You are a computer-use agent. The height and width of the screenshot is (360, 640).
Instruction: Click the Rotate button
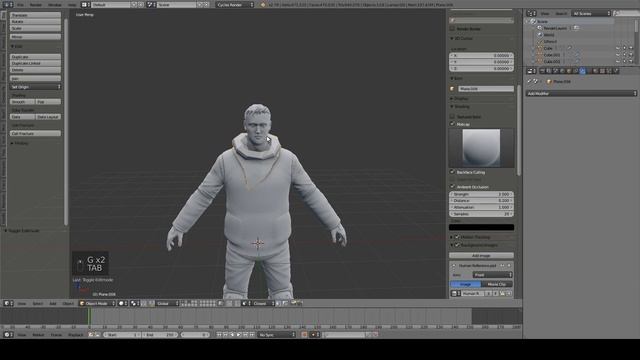tap(36, 22)
